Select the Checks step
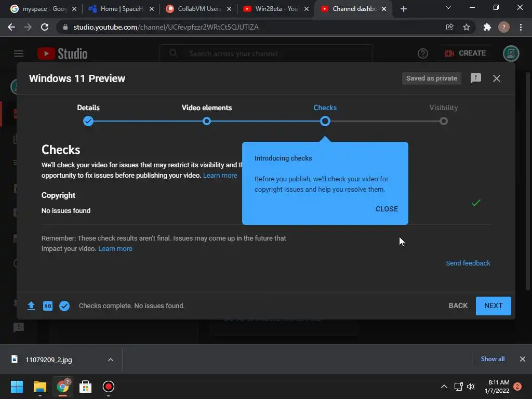The height and width of the screenshot is (399, 532). coord(325,115)
